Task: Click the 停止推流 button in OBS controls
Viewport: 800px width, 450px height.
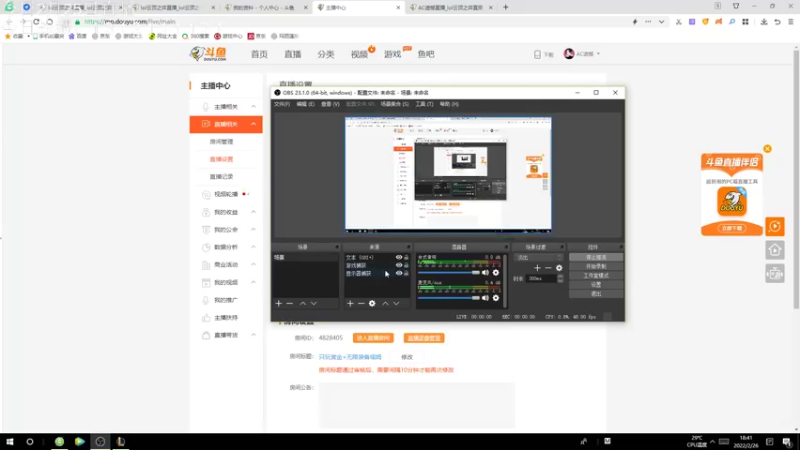Action: [596, 258]
